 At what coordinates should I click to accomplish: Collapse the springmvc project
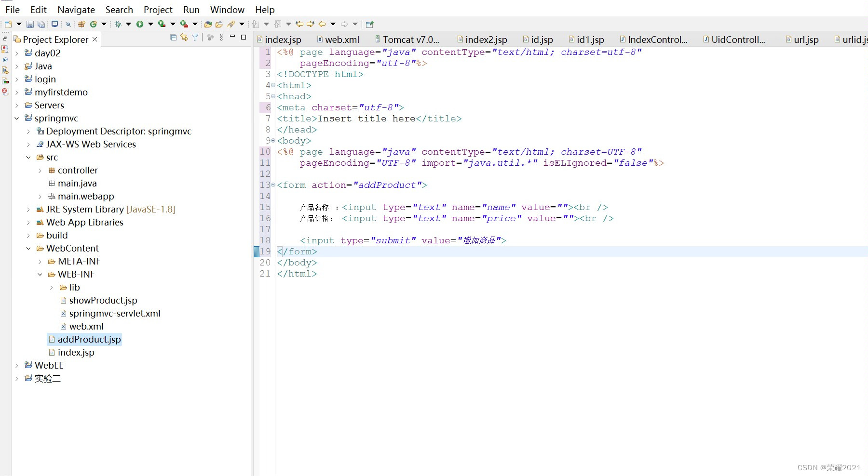click(x=17, y=118)
